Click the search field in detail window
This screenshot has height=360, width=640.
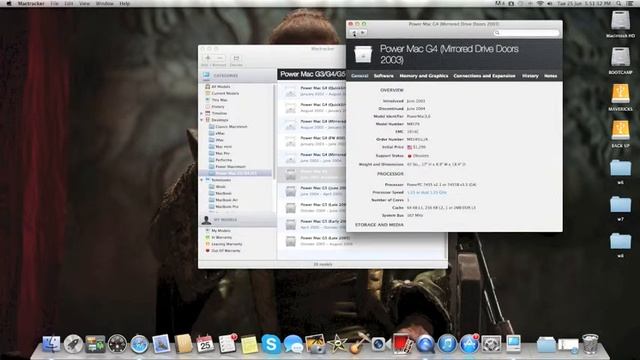click(x=526, y=33)
